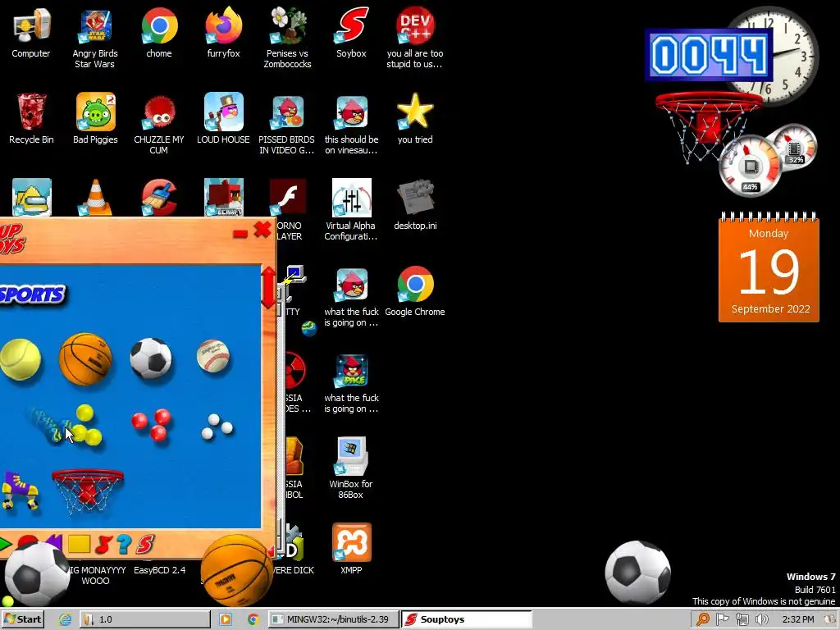Open the media player taskbar icon
Viewport: 840px width, 630px height.
point(226,619)
